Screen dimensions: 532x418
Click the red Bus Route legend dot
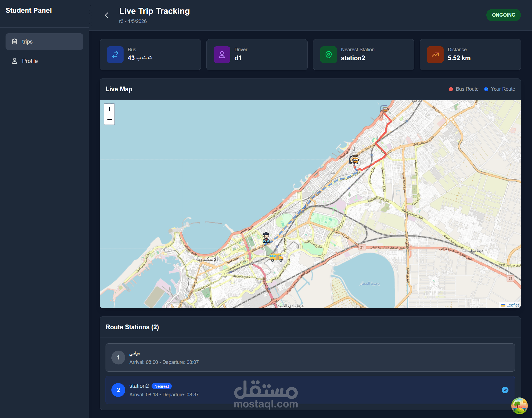[451, 89]
